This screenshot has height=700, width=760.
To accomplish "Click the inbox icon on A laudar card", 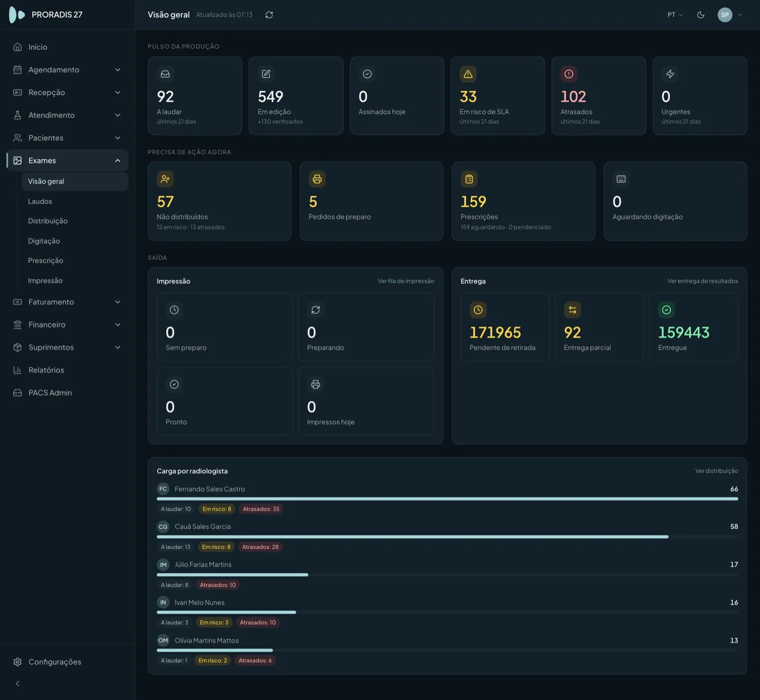I will point(165,74).
